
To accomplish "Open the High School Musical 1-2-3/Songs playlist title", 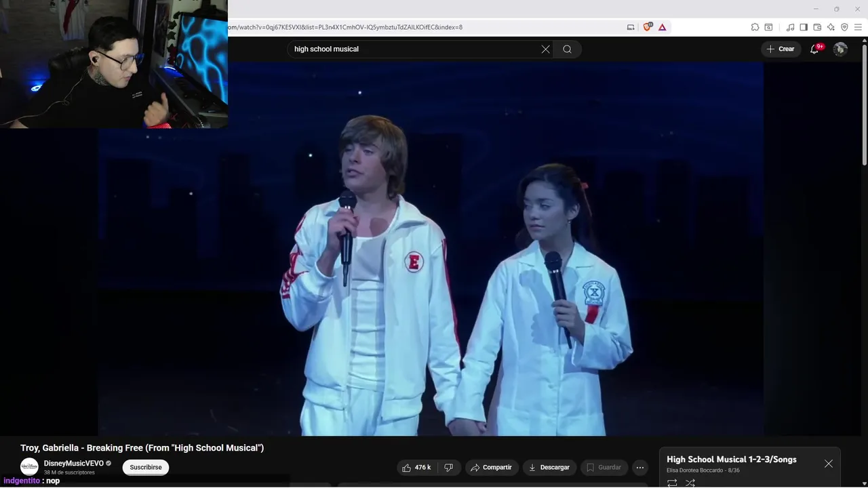I will [732, 460].
